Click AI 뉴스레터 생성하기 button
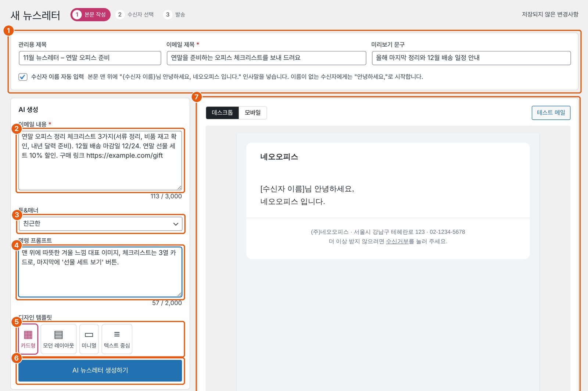The height and width of the screenshot is (391, 588). [x=100, y=370]
